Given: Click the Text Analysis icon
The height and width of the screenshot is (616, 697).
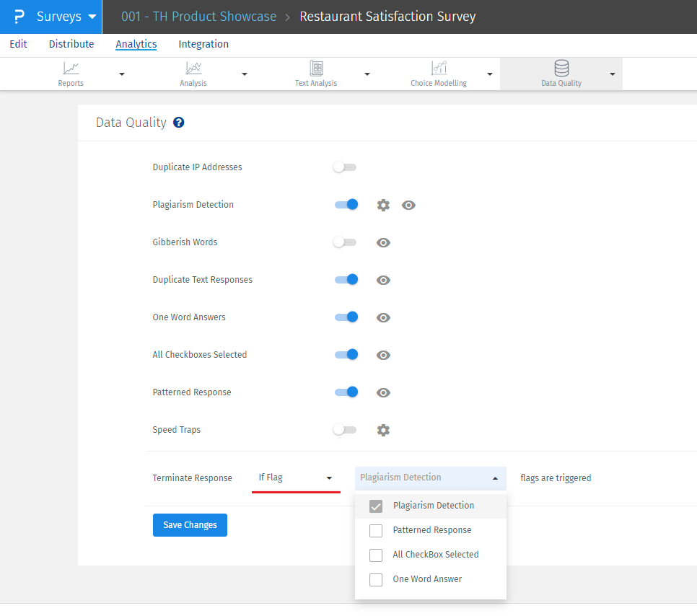Looking at the screenshot, I should pos(316,69).
